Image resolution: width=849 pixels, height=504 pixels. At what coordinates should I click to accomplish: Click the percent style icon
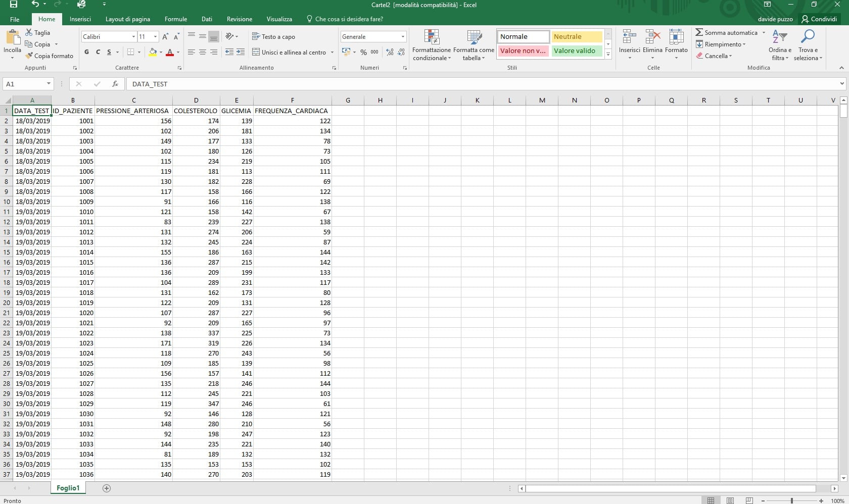[x=363, y=52]
